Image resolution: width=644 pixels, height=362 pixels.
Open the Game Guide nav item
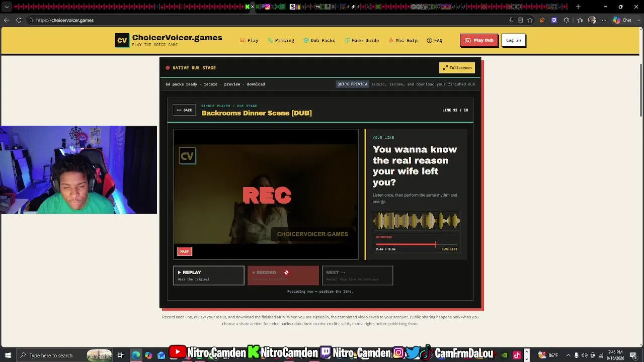(x=361, y=40)
